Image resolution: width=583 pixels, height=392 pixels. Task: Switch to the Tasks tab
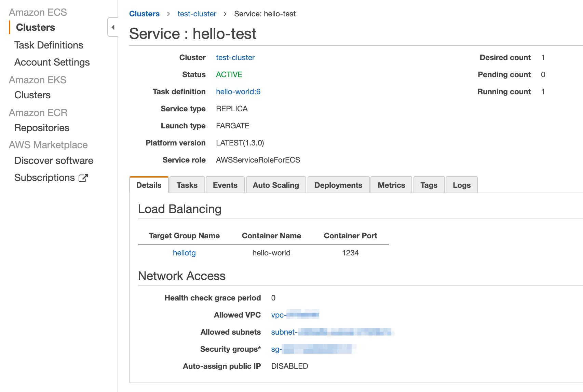point(187,185)
